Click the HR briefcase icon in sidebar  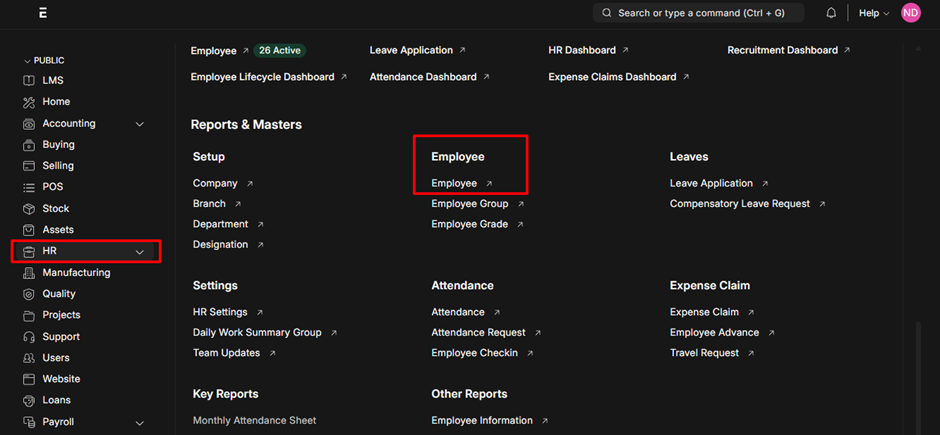coord(29,252)
